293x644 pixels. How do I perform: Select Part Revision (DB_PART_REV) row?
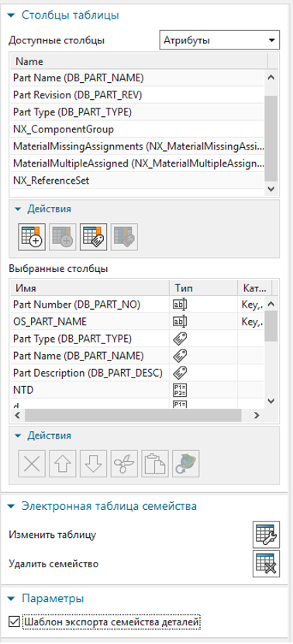click(137, 95)
